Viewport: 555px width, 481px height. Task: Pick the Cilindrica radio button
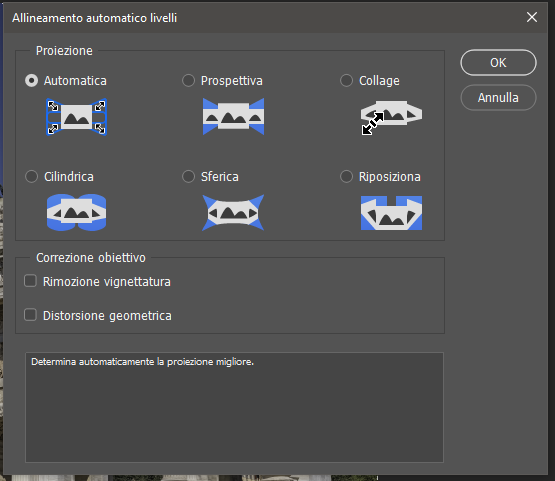point(32,177)
